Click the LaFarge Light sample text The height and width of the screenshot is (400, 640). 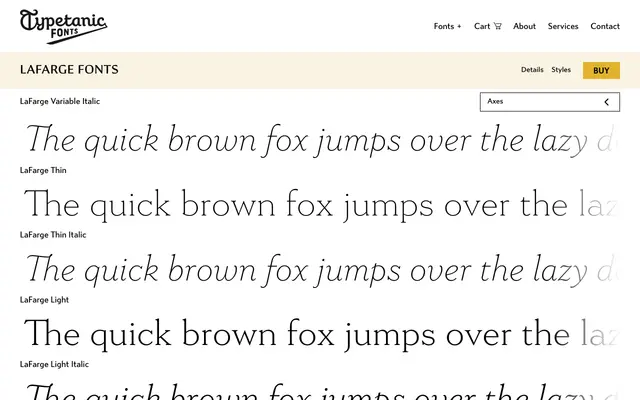(322, 334)
